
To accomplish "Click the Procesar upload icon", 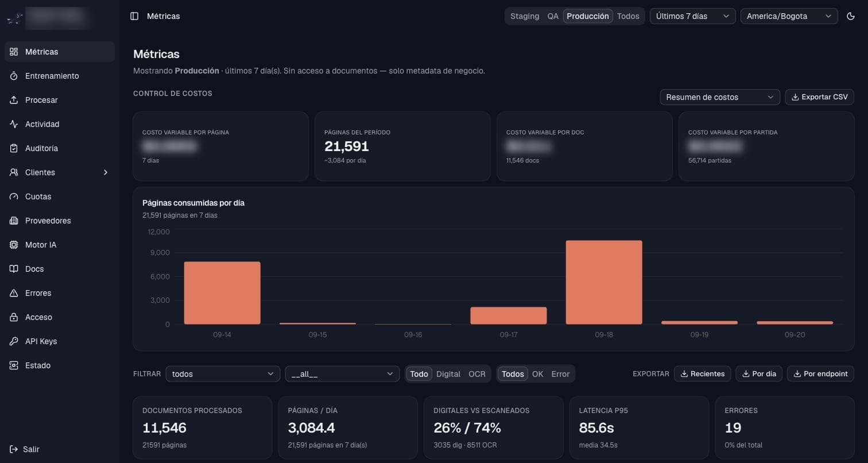I will tap(14, 100).
